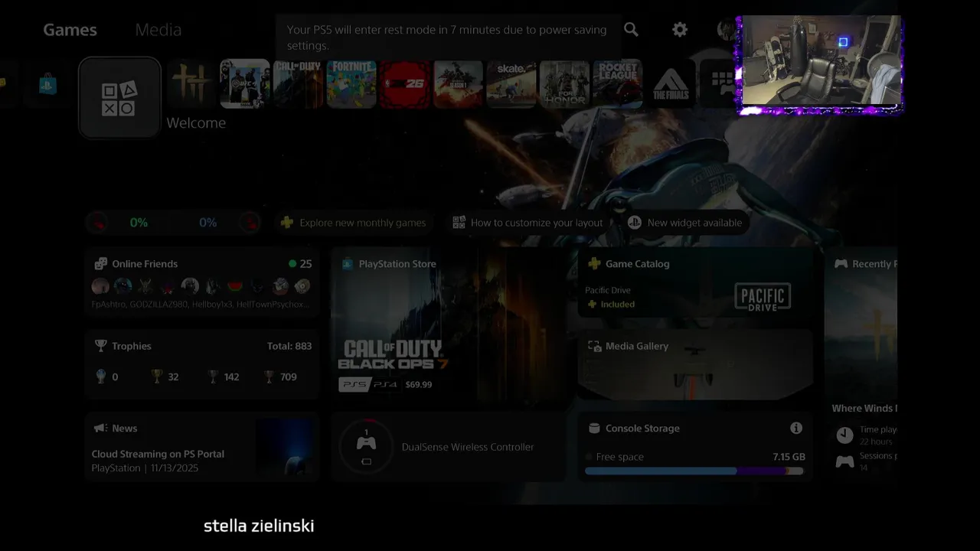Launch The Finals game tile
Viewport: 980px width, 551px height.
point(671,83)
